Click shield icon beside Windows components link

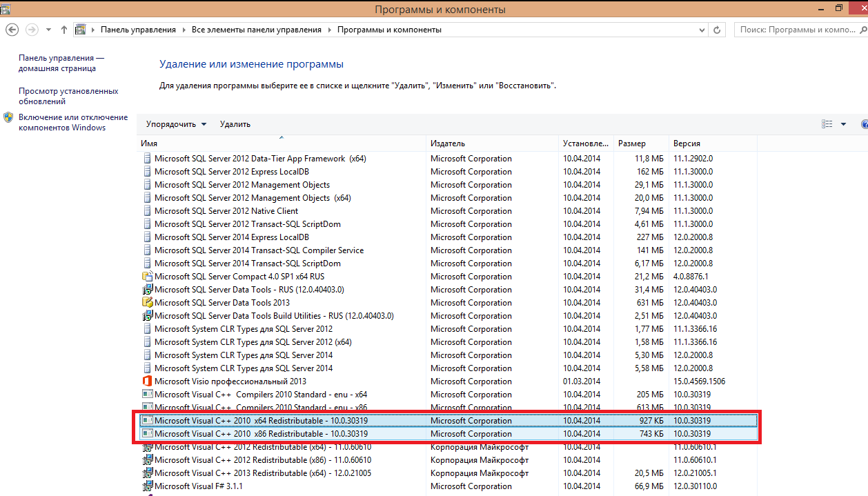click(8, 117)
